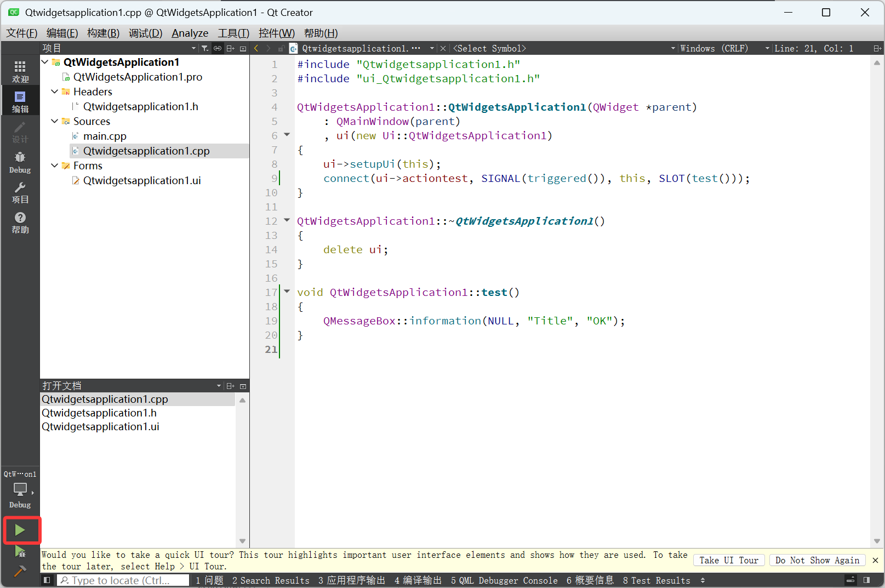This screenshot has width=885, height=588.
Task: Open Debug mode in left sidebar
Action: pyautogui.click(x=20, y=162)
